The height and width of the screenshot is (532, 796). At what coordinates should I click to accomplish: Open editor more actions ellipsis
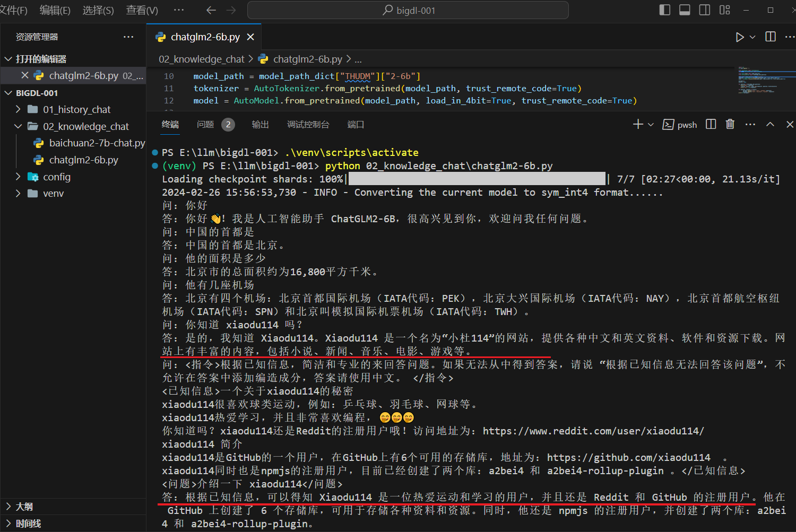click(790, 37)
